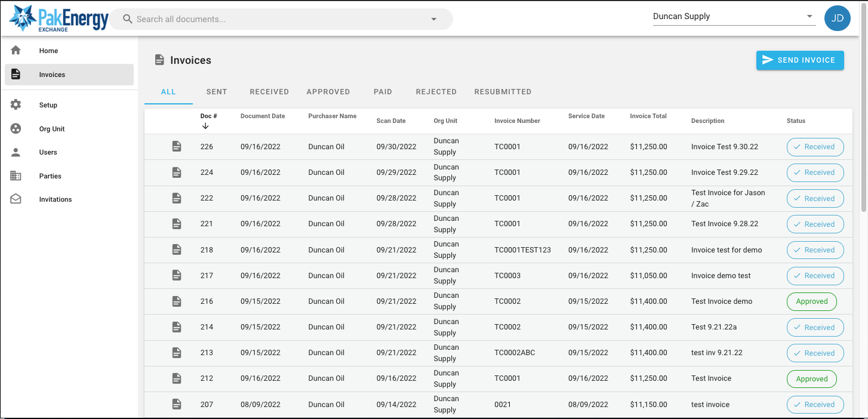The width and height of the screenshot is (868, 419).
Task: Open document icon for Doc 207
Action: tap(177, 405)
